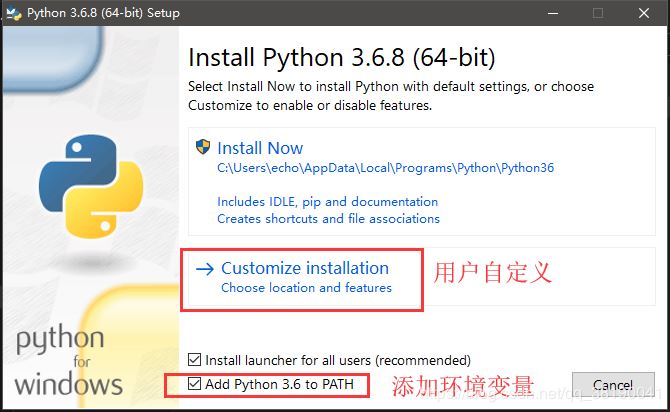The width and height of the screenshot is (670, 412).
Task: Close the Python 3.6.8 Setup window
Action: point(644,13)
